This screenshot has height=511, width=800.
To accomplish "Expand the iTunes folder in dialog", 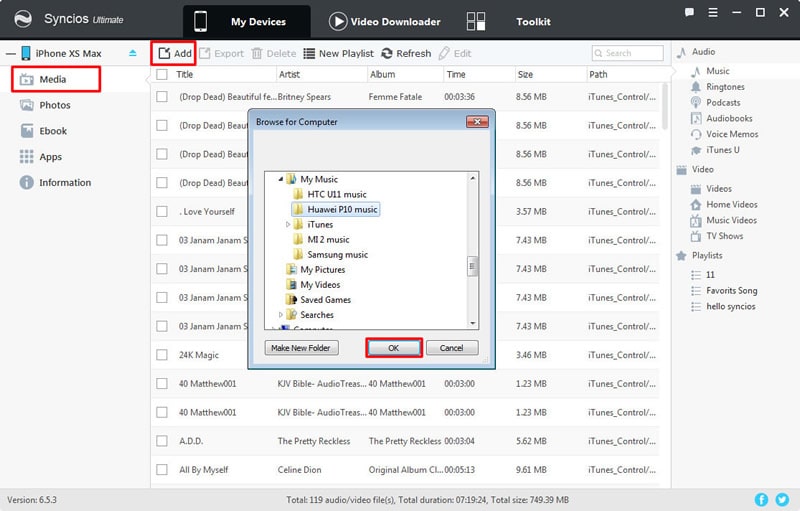I will [x=288, y=224].
